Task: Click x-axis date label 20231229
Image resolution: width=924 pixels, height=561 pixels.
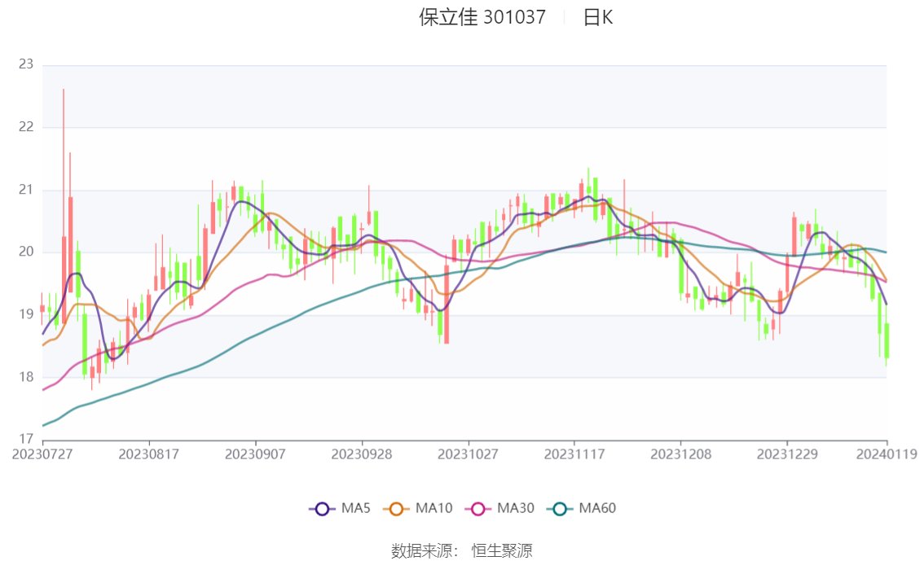Action: (787, 454)
